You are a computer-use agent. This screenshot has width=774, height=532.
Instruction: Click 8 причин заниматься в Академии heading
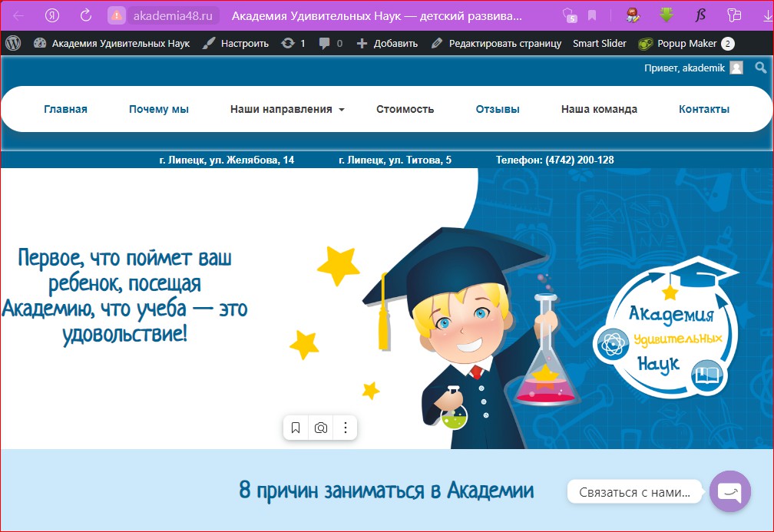(x=386, y=491)
